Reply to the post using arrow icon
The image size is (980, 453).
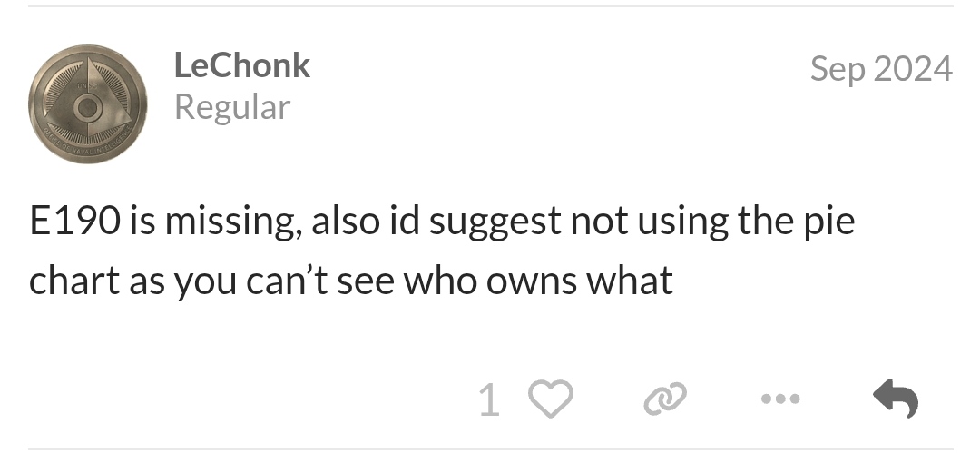pos(896,399)
